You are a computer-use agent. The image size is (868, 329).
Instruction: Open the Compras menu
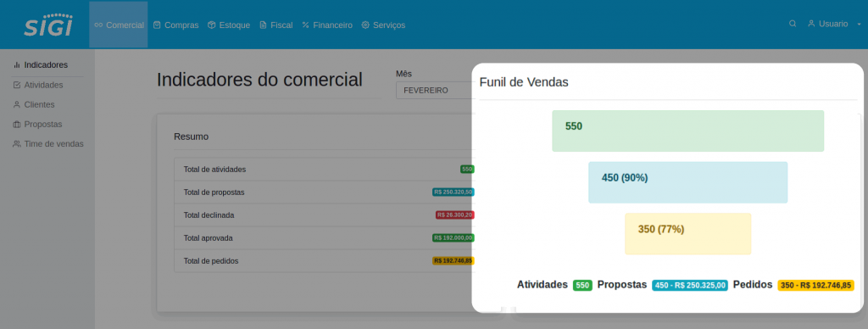tap(175, 25)
